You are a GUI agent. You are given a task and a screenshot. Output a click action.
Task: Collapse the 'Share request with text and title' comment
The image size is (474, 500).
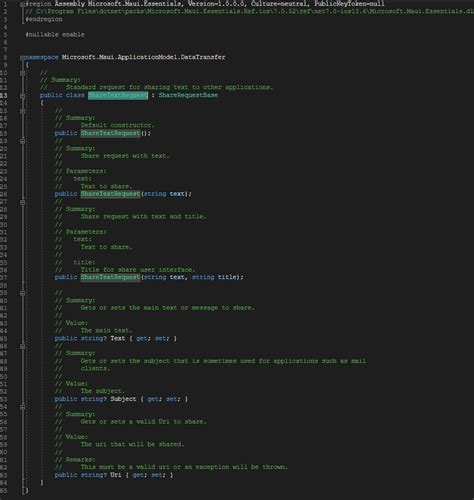(x=22, y=202)
